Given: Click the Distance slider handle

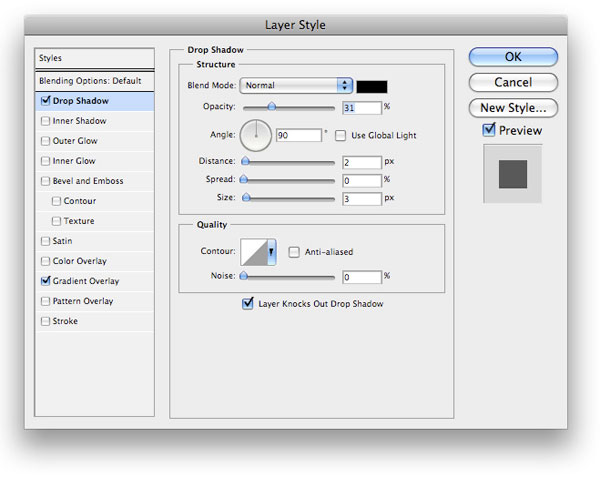Looking at the screenshot, I should pos(245,161).
